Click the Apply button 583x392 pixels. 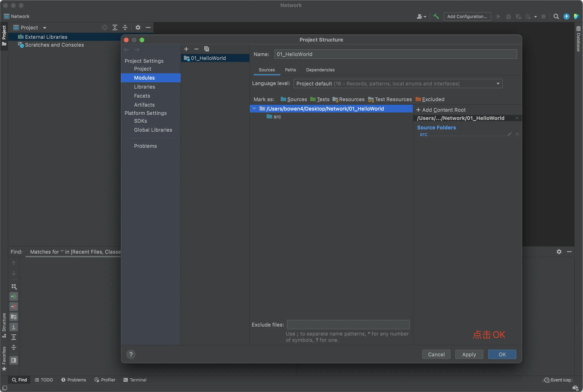469,355
